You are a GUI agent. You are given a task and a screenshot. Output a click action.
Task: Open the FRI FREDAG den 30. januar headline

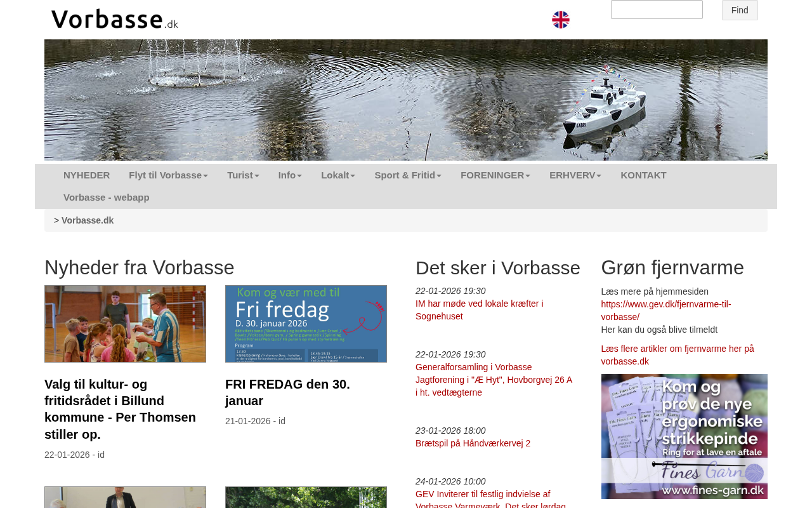287,392
